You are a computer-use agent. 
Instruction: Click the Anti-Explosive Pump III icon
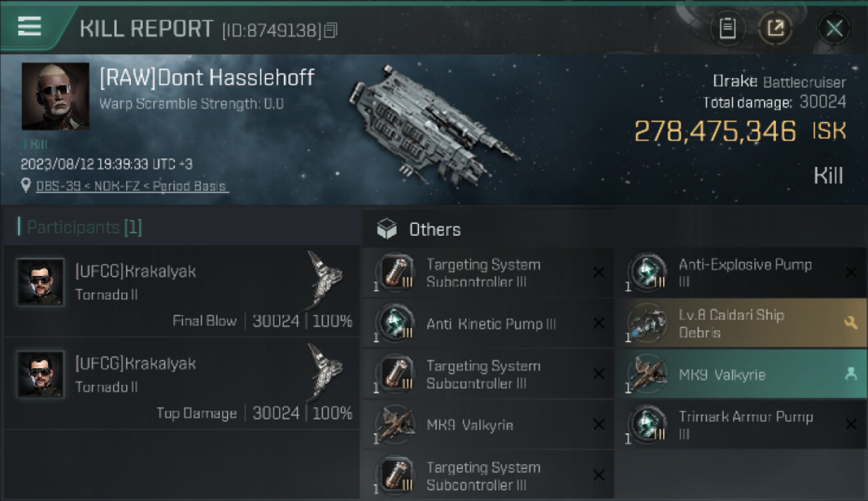(647, 273)
